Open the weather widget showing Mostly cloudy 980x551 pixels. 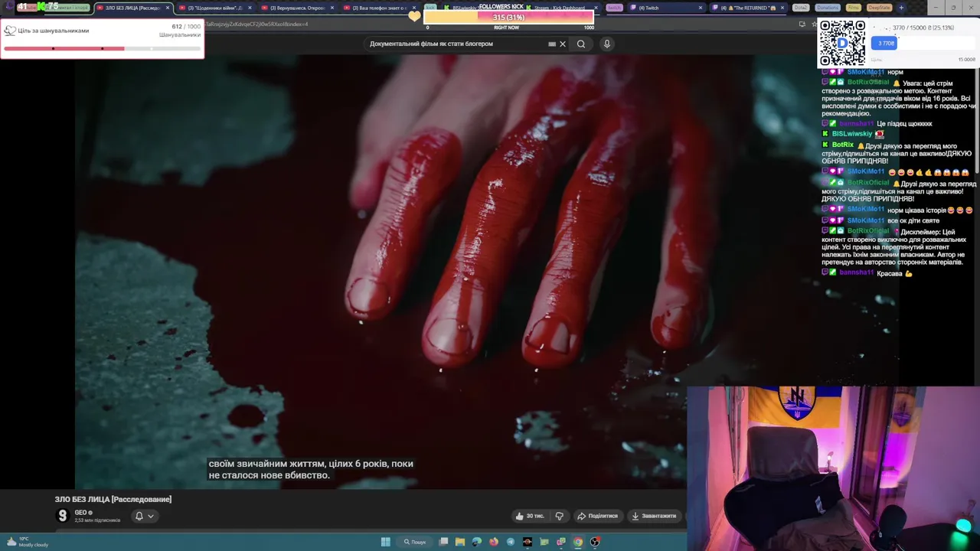click(x=27, y=542)
